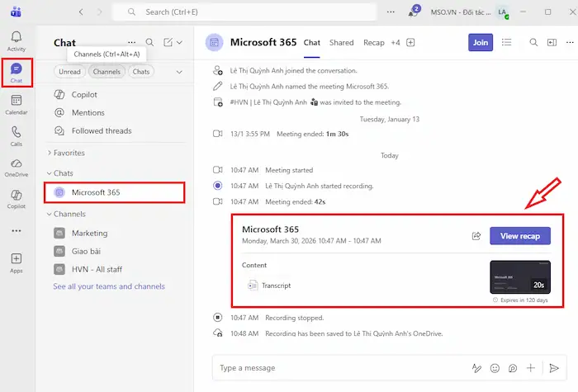Open the new chat dropdown arrow
The width and height of the screenshot is (578, 392).
[x=179, y=42]
